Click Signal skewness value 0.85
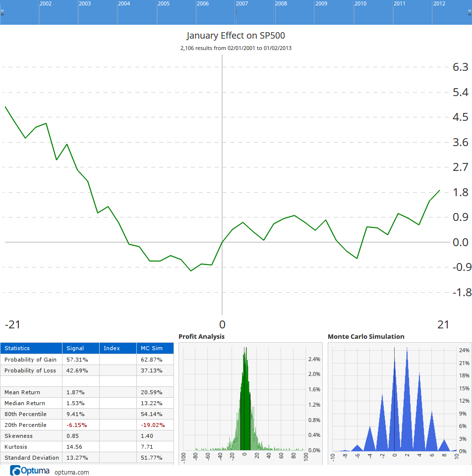This screenshot has height=476, width=472. point(73,436)
